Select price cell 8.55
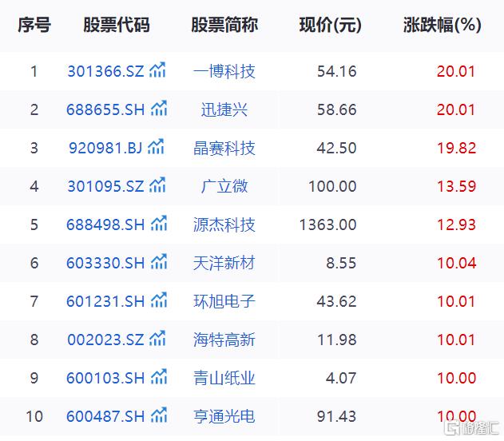 tap(341, 263)
